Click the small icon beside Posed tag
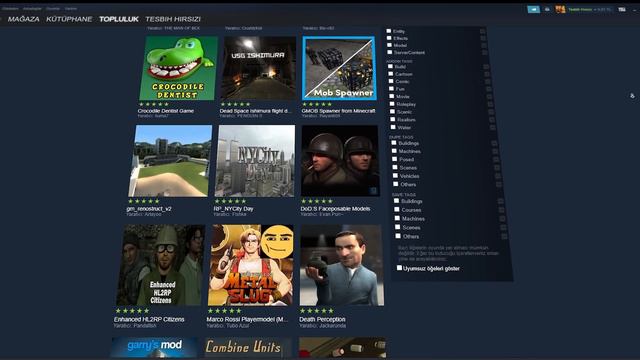 point(496,159)
